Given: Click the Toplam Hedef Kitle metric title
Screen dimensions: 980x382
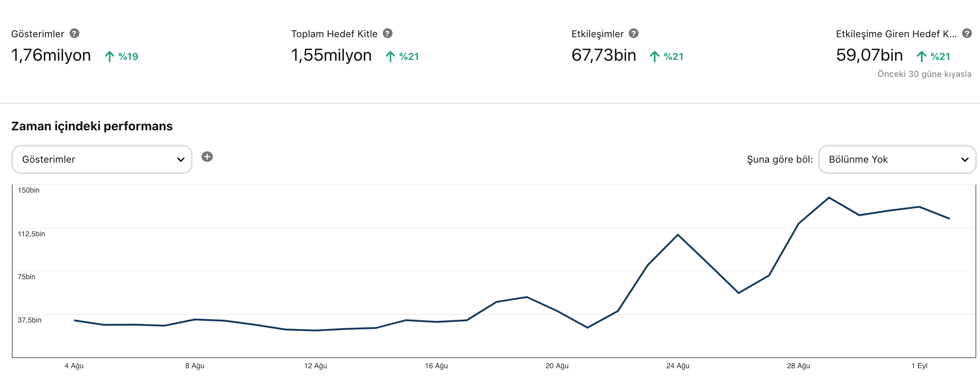Looking at the screenshot, I should [334, 34].
